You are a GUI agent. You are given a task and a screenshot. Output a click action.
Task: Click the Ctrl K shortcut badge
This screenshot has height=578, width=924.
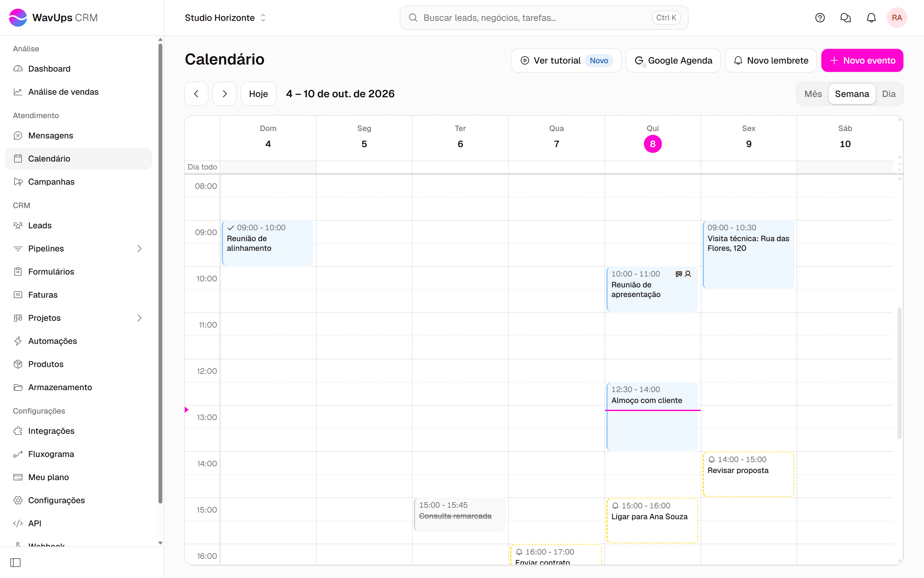[x=666, y=18]
